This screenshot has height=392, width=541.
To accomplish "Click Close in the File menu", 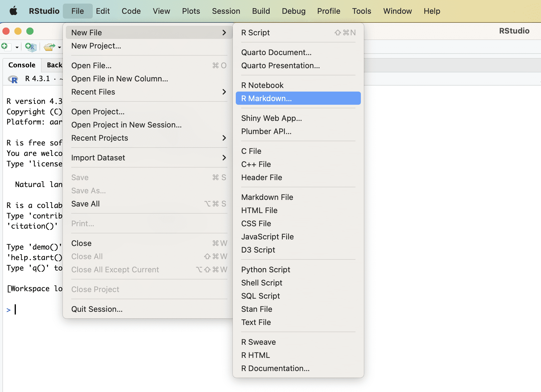I will click(149, 243).
